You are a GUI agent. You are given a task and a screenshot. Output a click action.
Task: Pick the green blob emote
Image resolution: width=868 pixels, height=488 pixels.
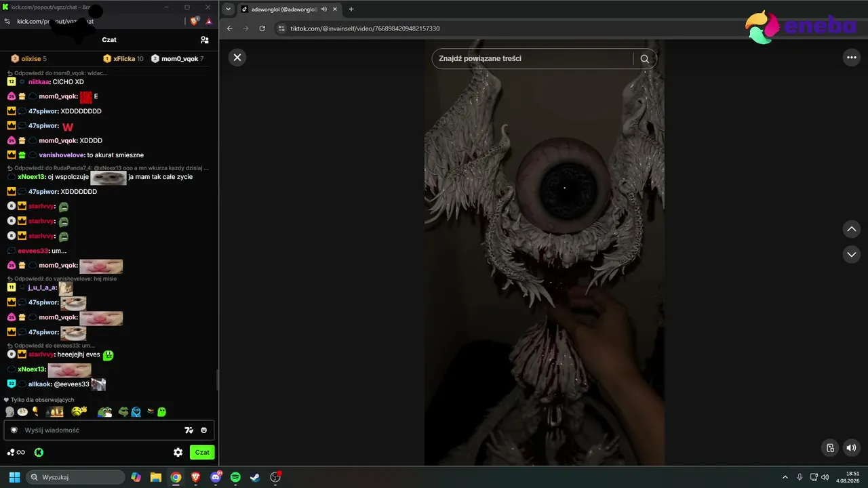tap(161, 411)
